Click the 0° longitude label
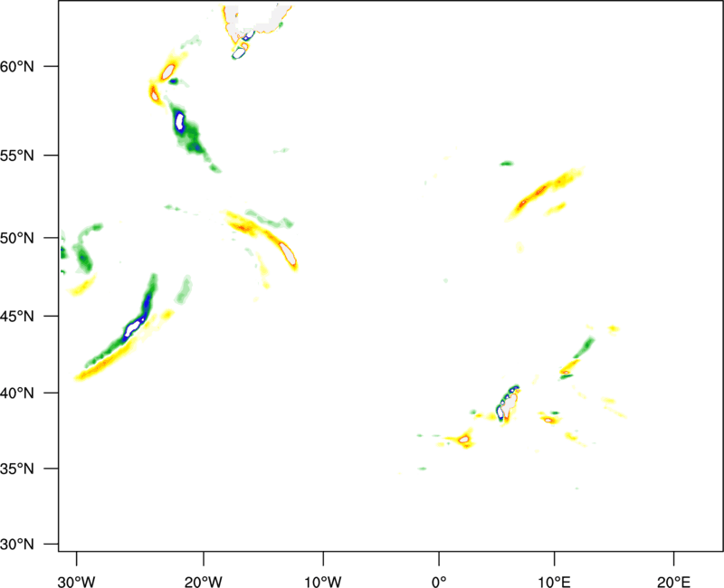The image size is (724, 588). click(439, 582)
